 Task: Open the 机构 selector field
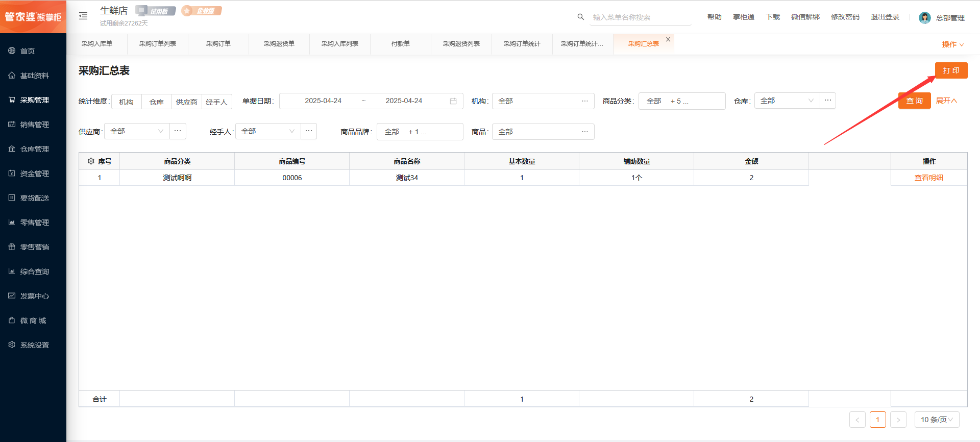click(543, 101)
